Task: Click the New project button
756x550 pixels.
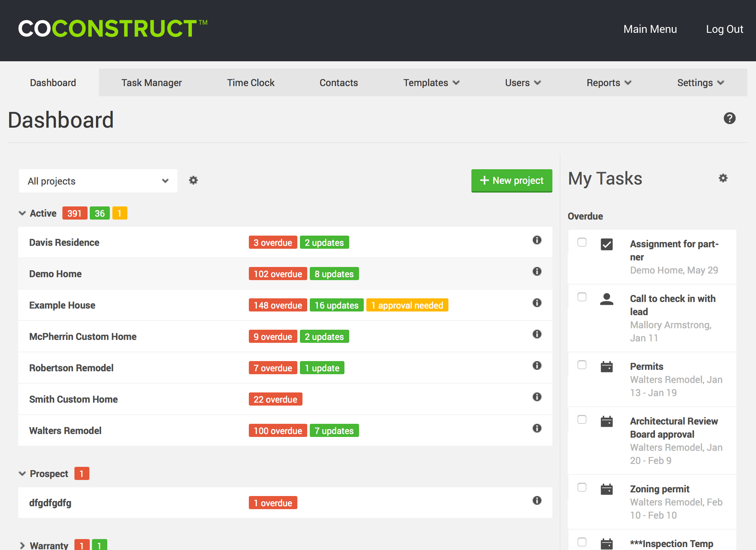Action: coord(512,180)
